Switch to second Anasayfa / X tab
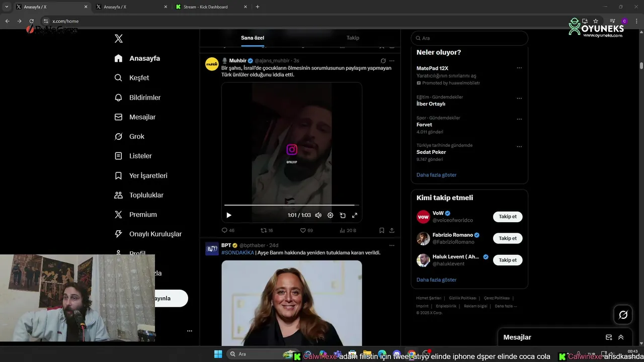 coord(131,7)
